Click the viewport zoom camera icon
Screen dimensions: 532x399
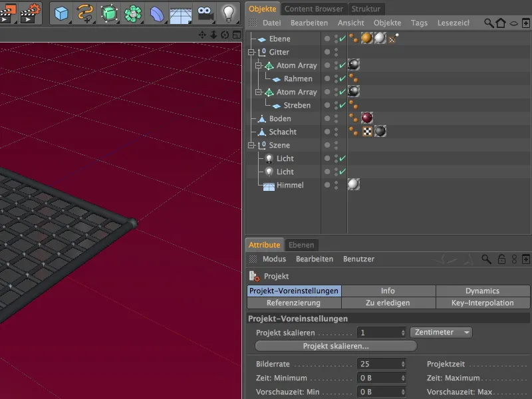coord(213,35)
